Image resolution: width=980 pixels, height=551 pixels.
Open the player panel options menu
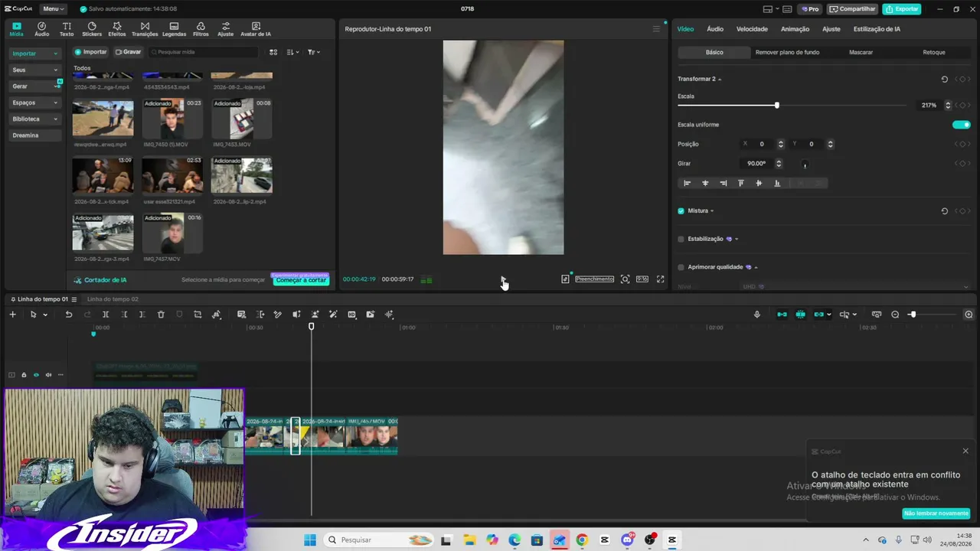[x=655, y=29]
